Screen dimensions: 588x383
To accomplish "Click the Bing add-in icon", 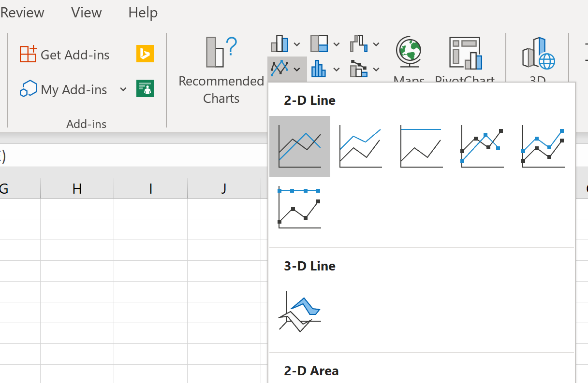I will point(145,54).
